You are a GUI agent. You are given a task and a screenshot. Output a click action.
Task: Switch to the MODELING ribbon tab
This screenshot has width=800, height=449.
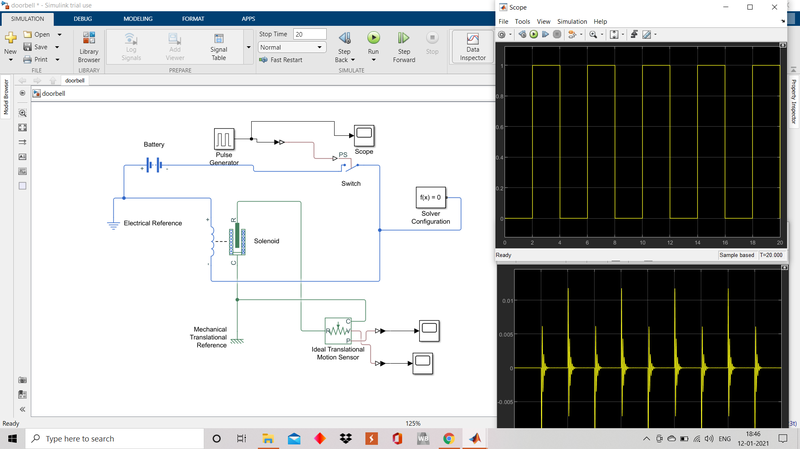coord(138,19)
